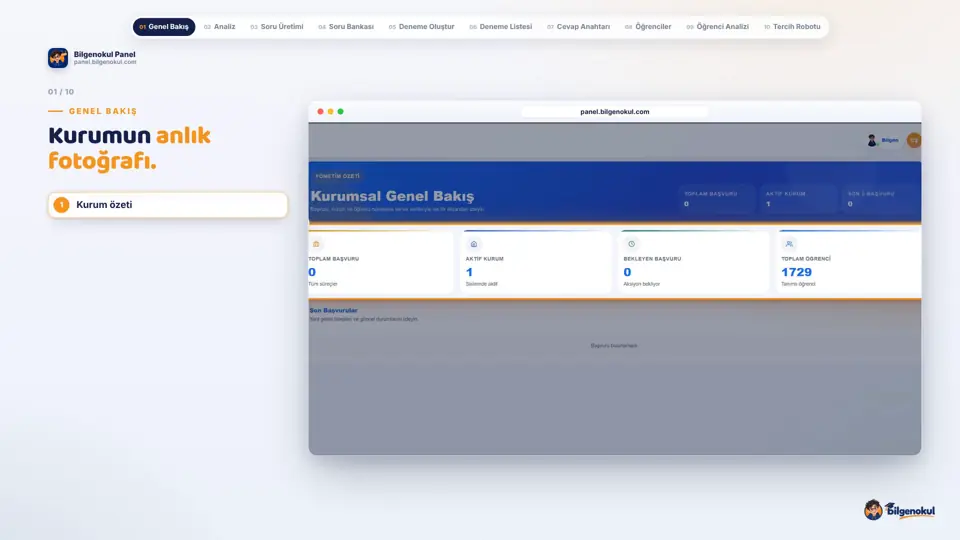Click the panel.bilgenokul.com link under the logo
This screenshot has width=960, height=540.
coord(105,62)
